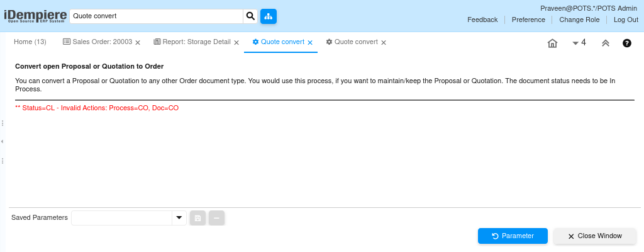Expand the collapsed left side panel arrow

point(3,141)
